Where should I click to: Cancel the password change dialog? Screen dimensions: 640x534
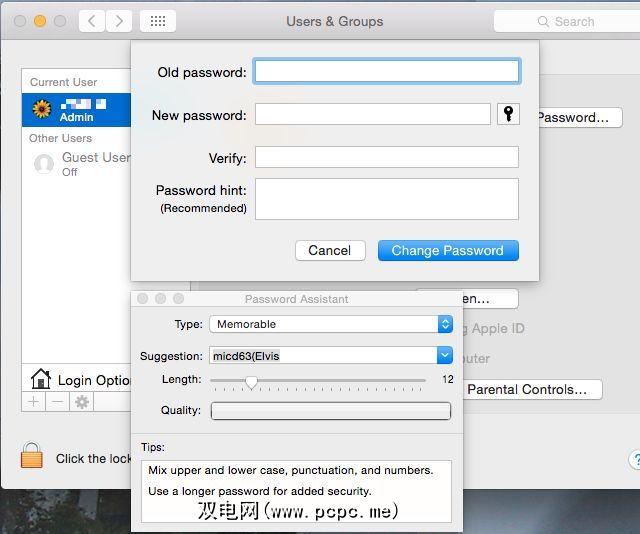click(330, 250)
